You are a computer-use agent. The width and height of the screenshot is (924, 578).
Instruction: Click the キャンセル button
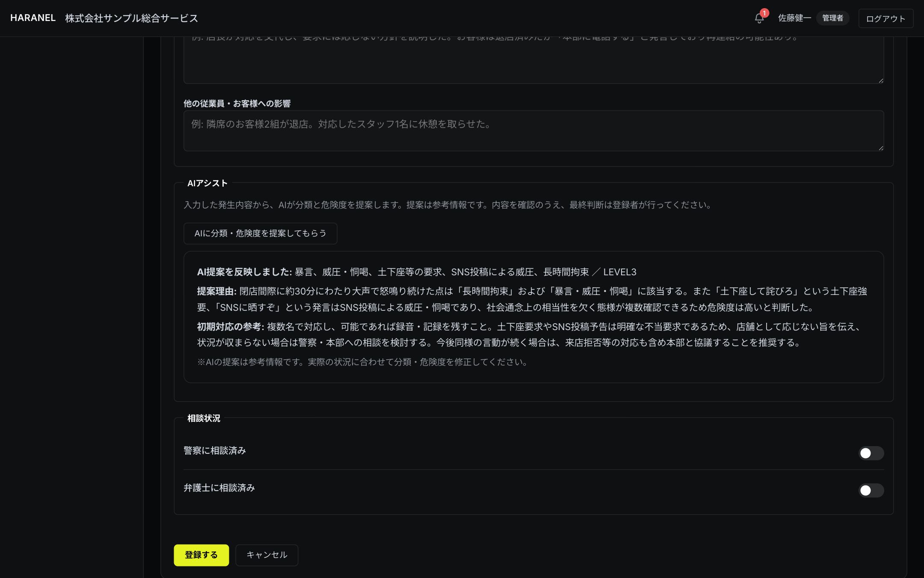pos(267,555)
